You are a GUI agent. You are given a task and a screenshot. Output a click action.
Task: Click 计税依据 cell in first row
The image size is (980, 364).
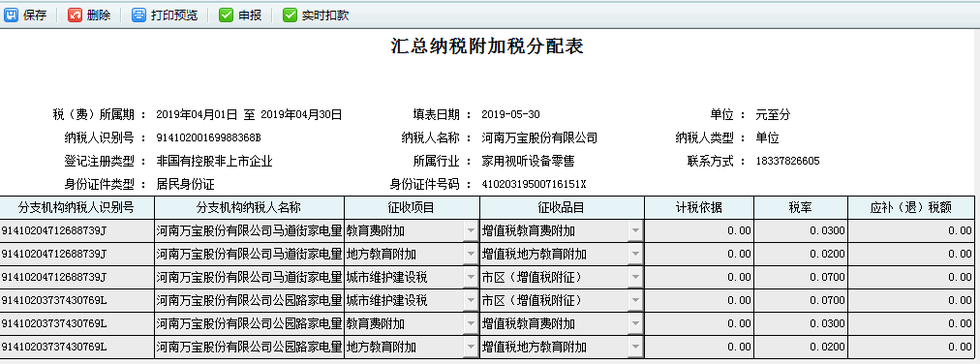[x=699, y=231]
